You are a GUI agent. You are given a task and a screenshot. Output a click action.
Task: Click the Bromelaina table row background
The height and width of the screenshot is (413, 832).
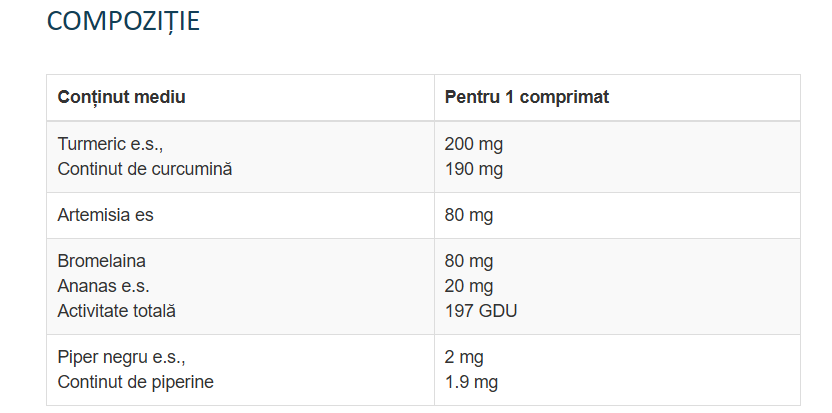click(423, 286)
